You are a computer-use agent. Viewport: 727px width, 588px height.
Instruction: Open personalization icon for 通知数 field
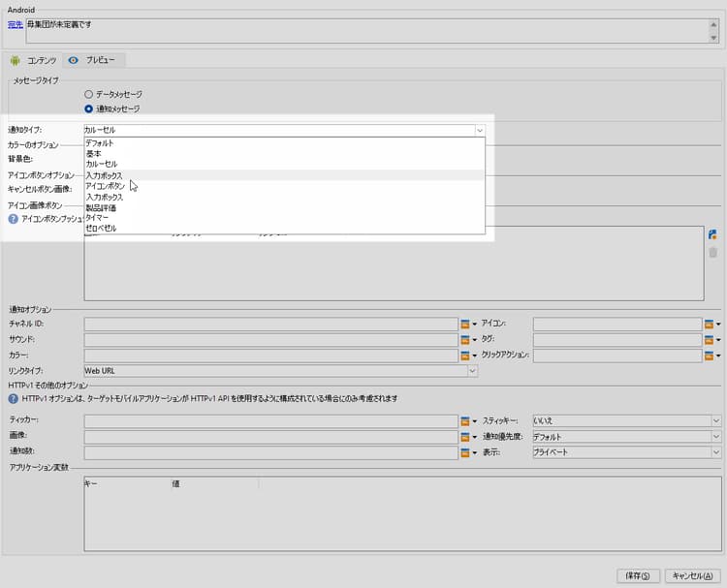[465, 452]
